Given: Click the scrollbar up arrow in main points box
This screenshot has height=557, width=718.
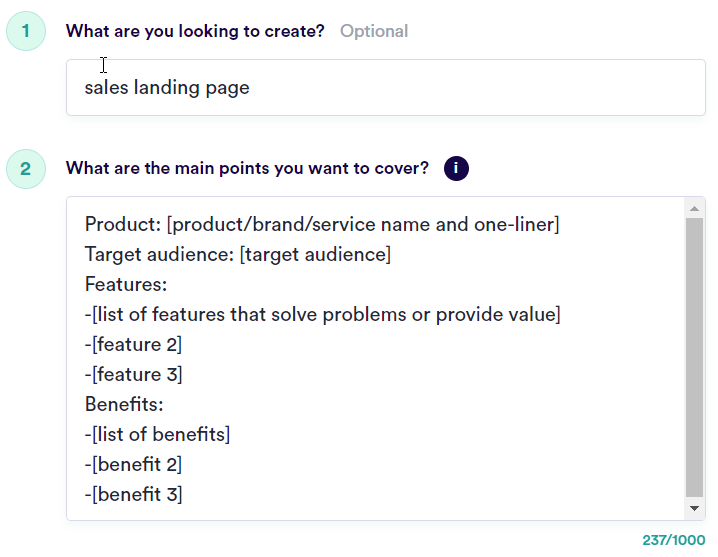Looking at the screenshot, I should coord(694,208).
